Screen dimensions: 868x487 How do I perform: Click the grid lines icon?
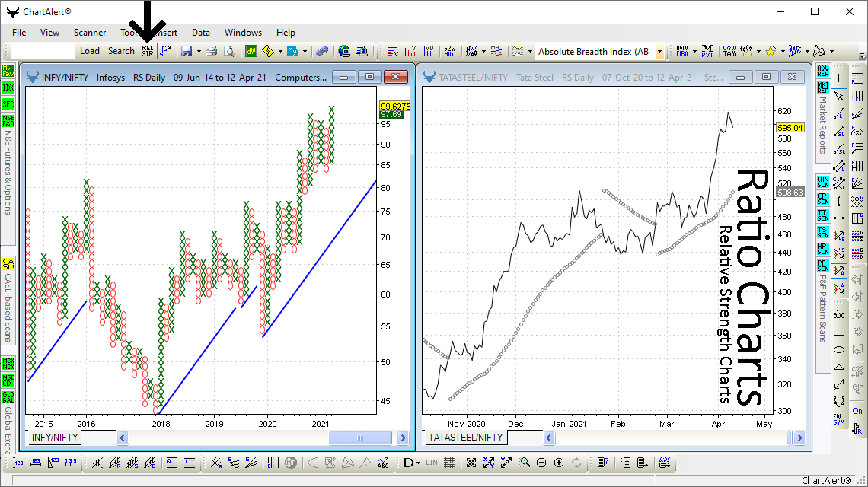click(449, 463)
